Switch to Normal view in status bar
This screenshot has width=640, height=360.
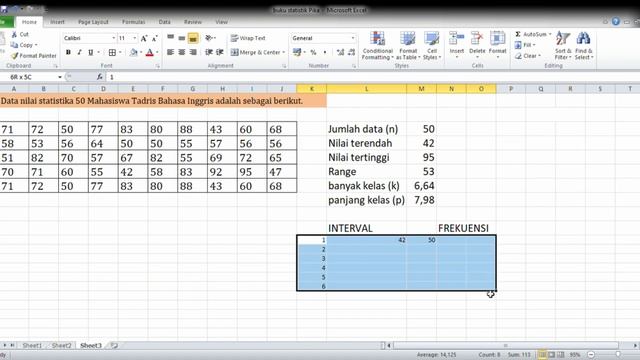[x=542, y=355]
